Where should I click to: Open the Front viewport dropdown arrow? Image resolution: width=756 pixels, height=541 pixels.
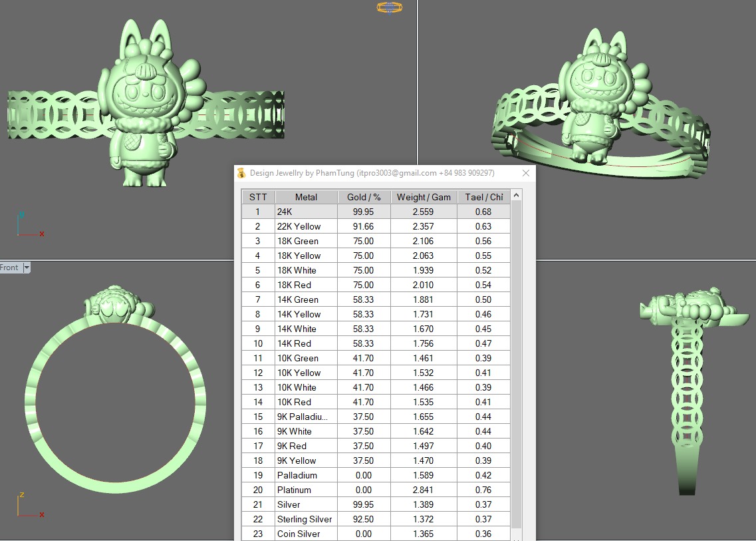(27, 268)
